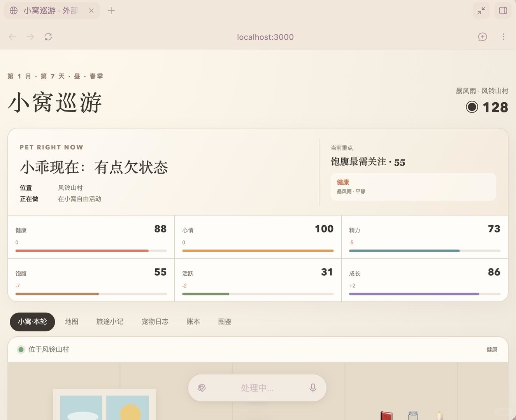Click the collapse arrows icon in the title bar
The width and height of the screenshot is (516, 420).
(x=481, y=10)
